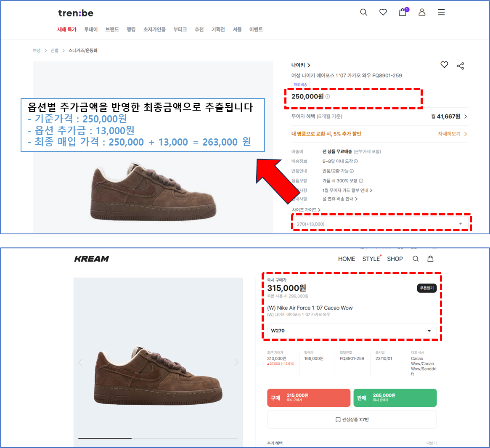Click the 해외배송 tag
Image resolution: width=490 pixels, height=448 pixels.
[300, 85]
